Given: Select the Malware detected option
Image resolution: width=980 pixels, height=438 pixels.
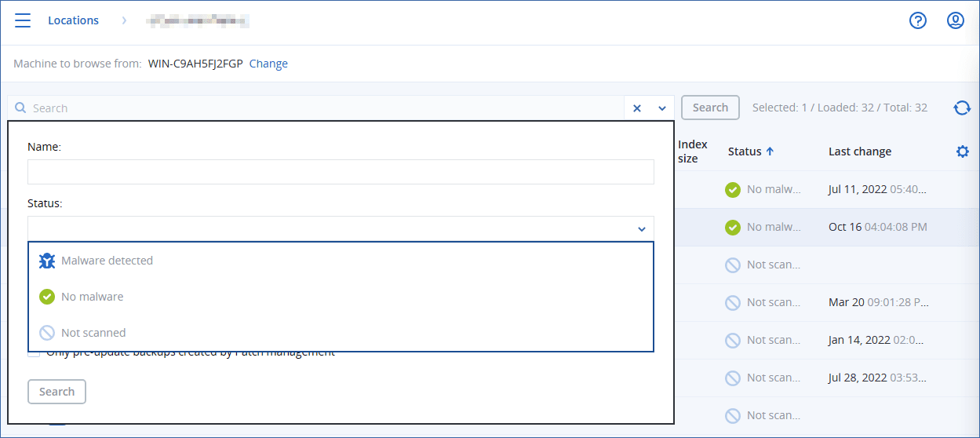Looking at the screenshot, I should 107,261.
